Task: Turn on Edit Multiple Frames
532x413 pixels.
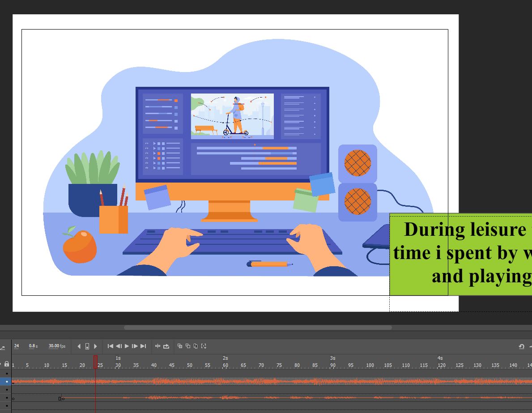Action: click(196, 346)
